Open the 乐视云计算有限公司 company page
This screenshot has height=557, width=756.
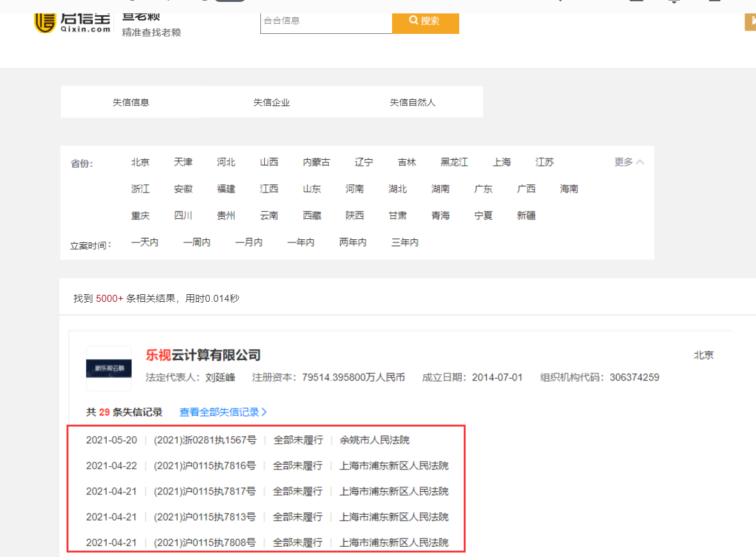pyautogui.click(x=203, y=356)
